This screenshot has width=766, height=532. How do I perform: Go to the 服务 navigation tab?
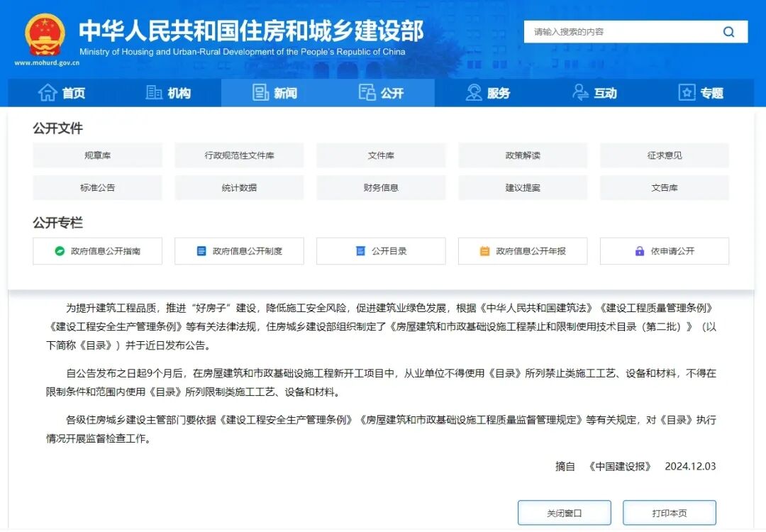click(487, 93)
